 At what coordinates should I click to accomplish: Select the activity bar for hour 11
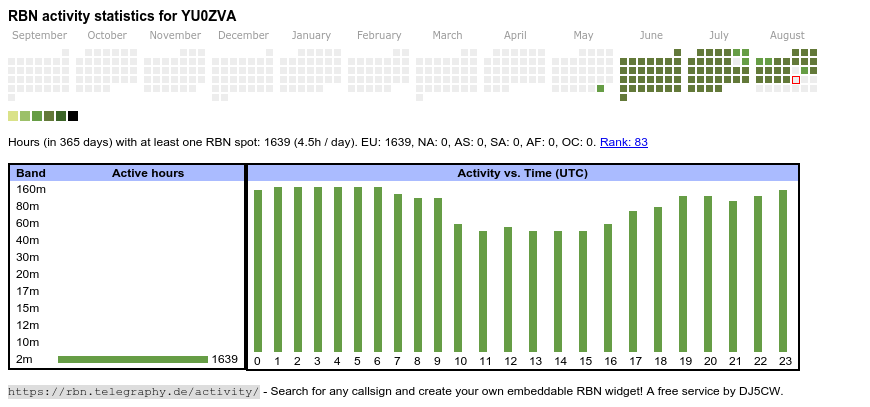[483, 291]
